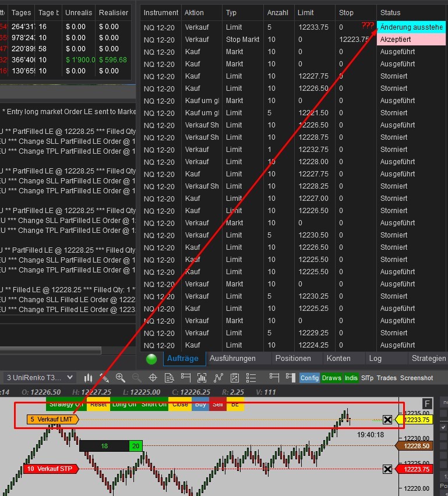Sort orders by the Typ column header
448x496 pixels.
coord(243,13)
